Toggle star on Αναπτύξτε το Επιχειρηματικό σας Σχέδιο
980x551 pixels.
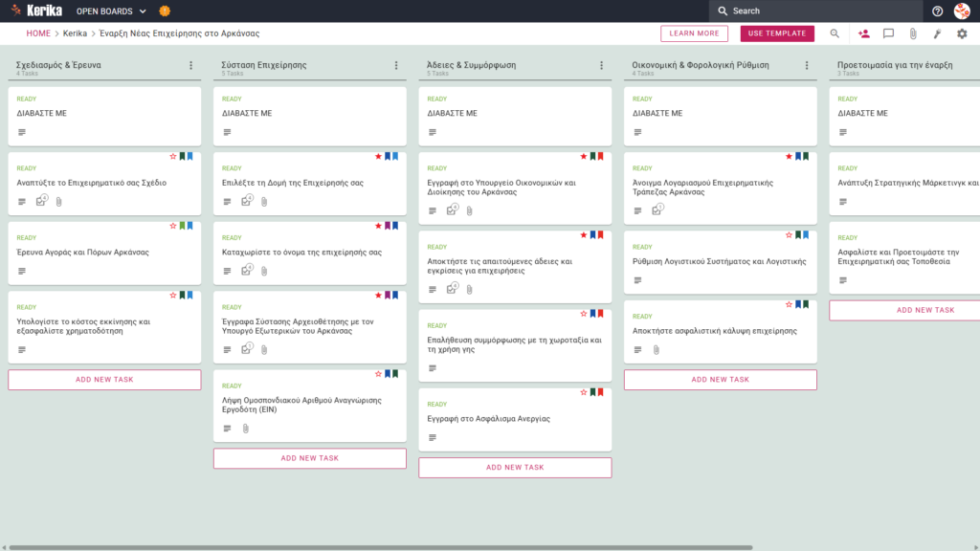coord(173,157)
